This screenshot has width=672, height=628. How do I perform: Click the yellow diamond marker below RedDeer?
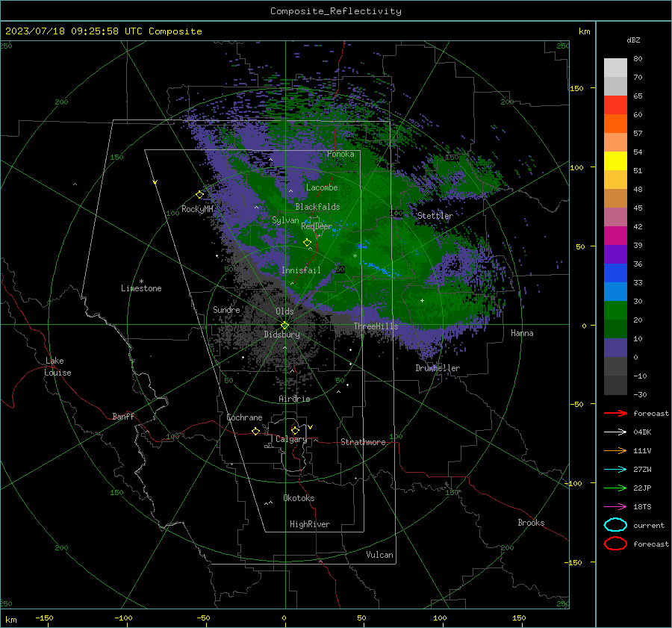click(307, 242)
